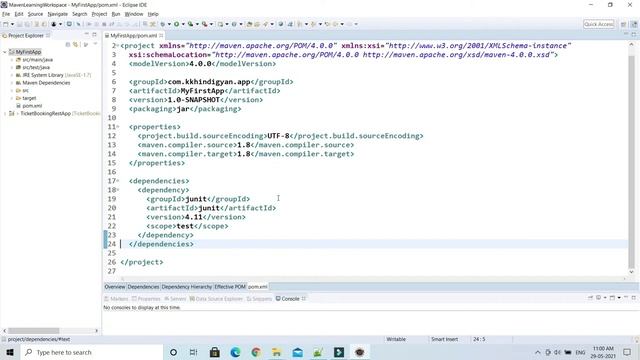Close the Project Explorer view tab
The image size is (640, 360).
coord(48,36)
